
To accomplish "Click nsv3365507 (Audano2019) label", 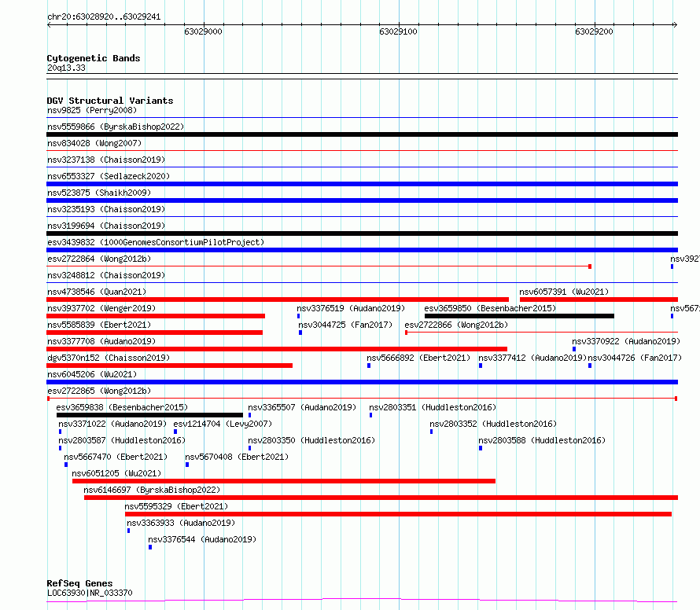I will pyautogui.click(x=302, y=407).
